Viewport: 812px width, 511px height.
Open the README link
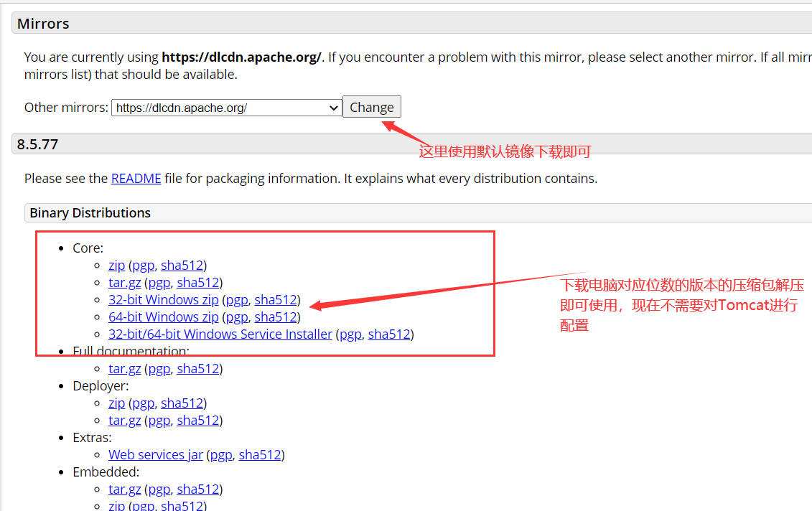pos(136,179)
